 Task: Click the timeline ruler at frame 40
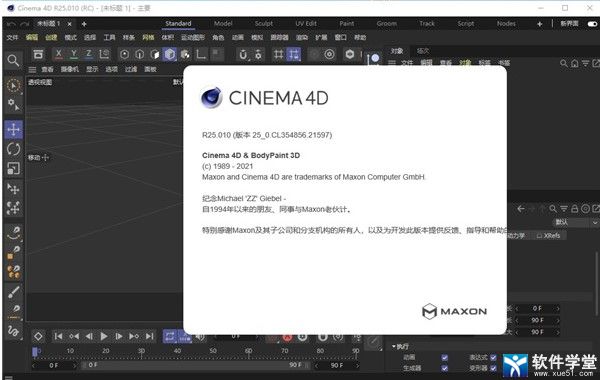tap(177, 351)
